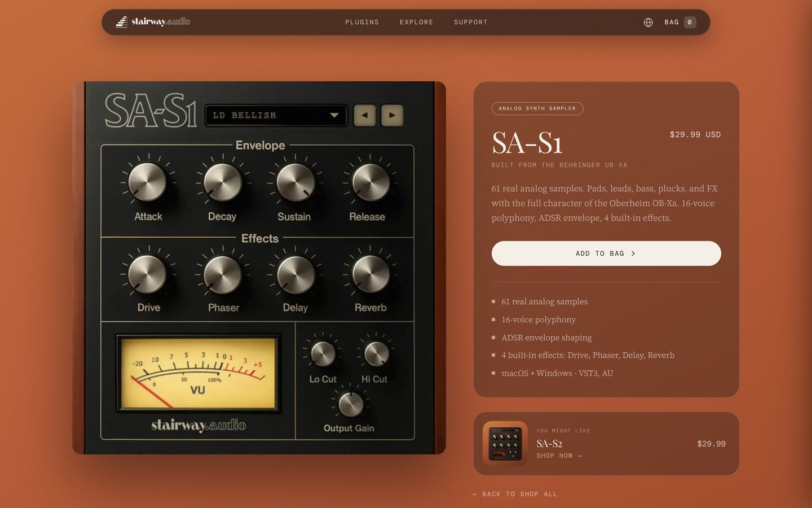Click the bag item count badge
This screenshot has width=812, height=508.
click(690, 22)
